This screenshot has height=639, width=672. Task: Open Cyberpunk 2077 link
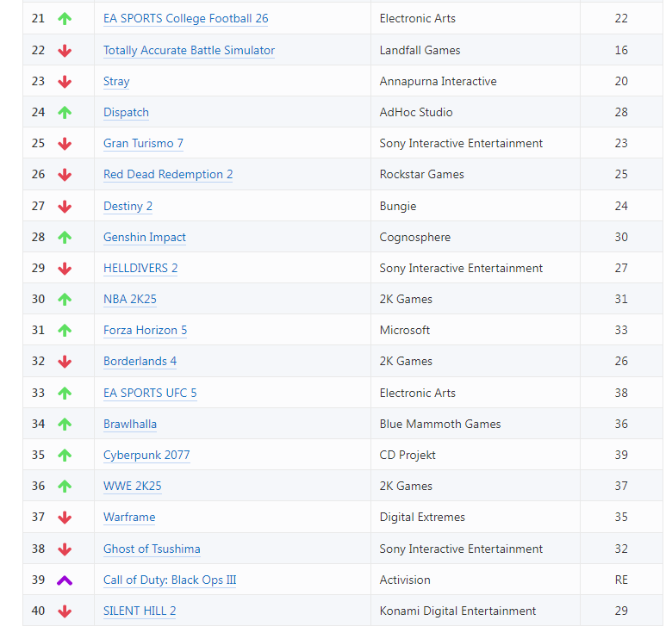pos(146,455)
